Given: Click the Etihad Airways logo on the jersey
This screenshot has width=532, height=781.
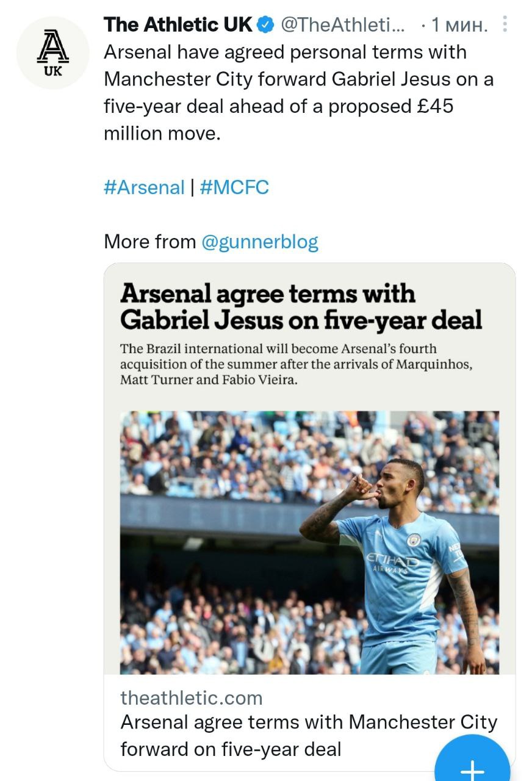Looking at the screenshot, I should pos(392,561).
